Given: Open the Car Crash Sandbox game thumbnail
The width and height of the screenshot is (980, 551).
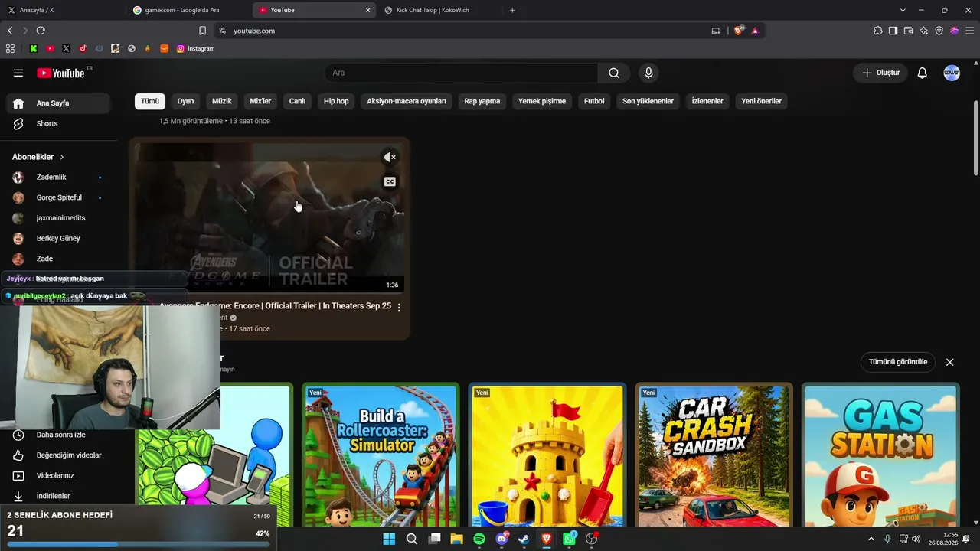Looking at the screenshot, I should click(x=714, y=455).
